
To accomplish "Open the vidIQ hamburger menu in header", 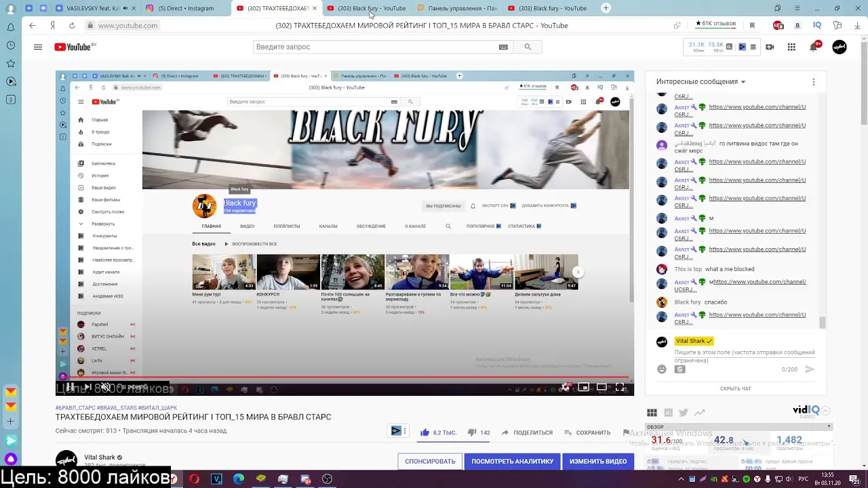I will coord(753,47).
